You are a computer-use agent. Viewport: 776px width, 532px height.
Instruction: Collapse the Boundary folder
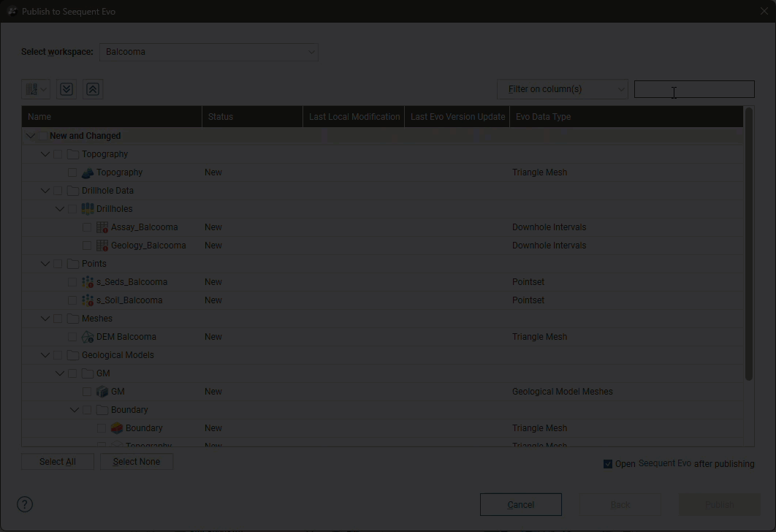click(75, 410)
